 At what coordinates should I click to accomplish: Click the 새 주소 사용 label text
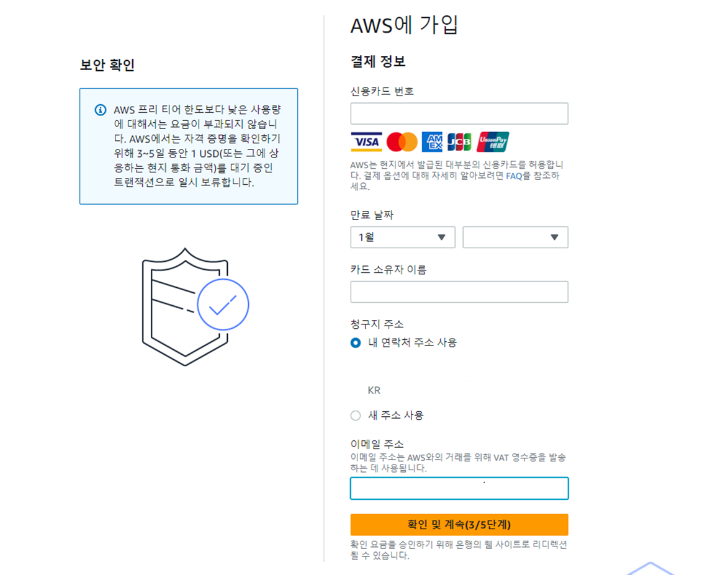(x=395, y=416)
